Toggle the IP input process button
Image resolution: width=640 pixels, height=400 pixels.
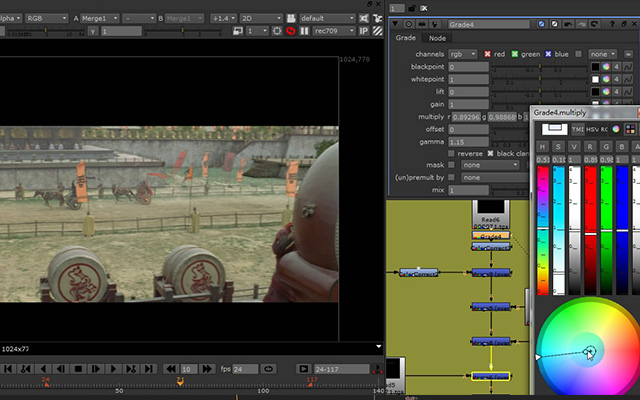click(363, 31)
